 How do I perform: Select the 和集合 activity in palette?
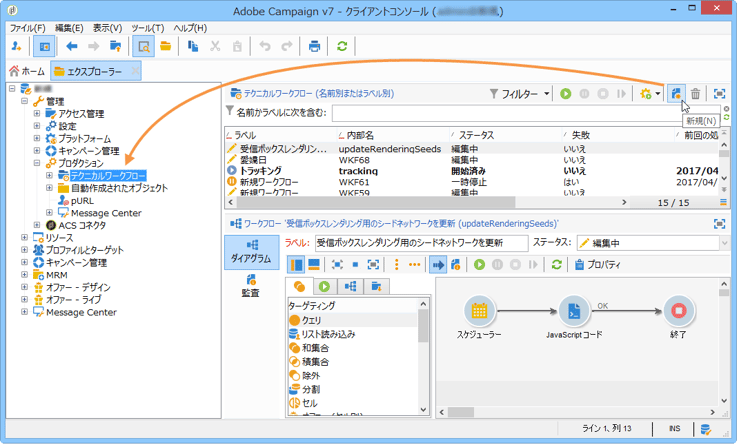pos(352,348)
